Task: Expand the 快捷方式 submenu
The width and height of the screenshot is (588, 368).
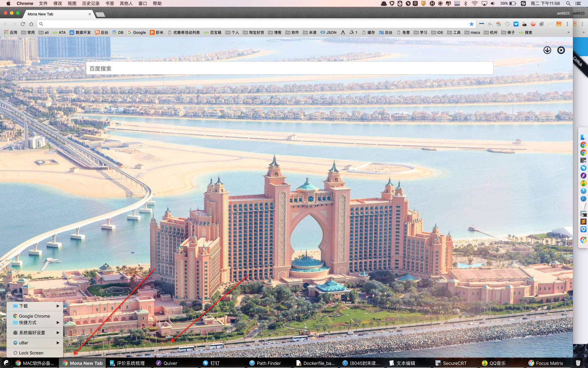Action: click(35, 323)
